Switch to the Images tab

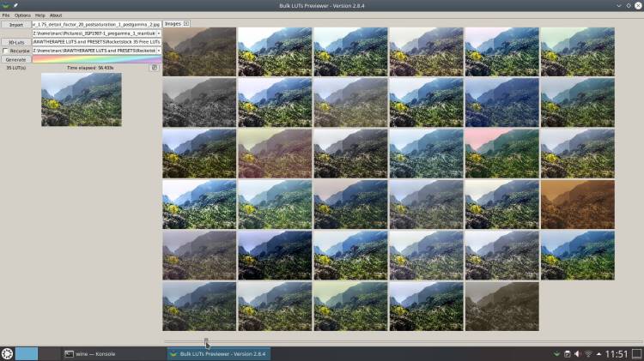173,24
